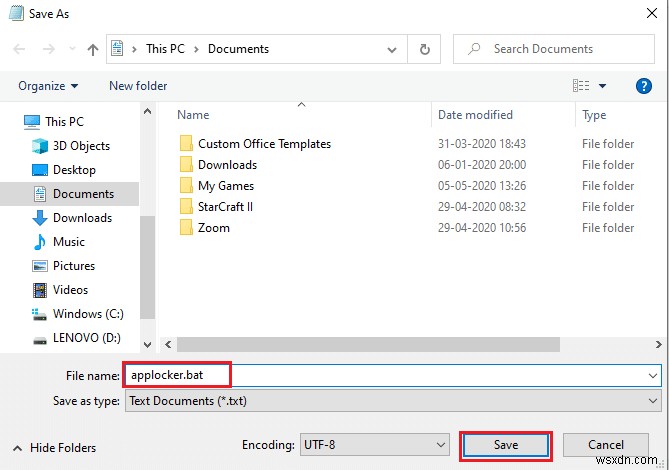Sort by the Name column header
Image resolution: width=669 pixels, height=470 pixels.
193,115
